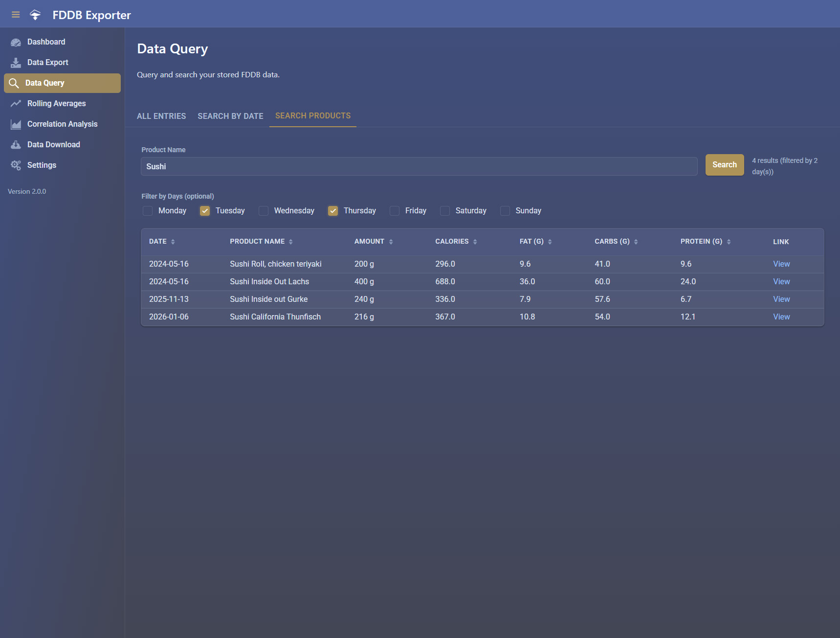840x638 pixels.
Task: Sort by Calories column sort arrows
Action: click(x=475, y=242)
